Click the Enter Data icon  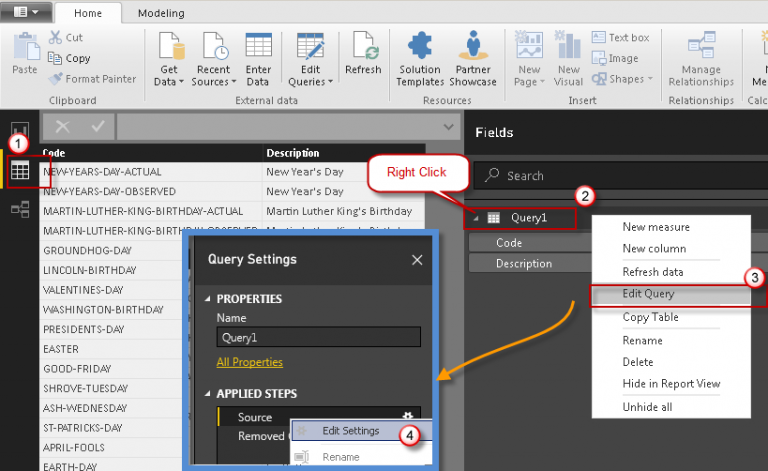[x=258, y=47]
